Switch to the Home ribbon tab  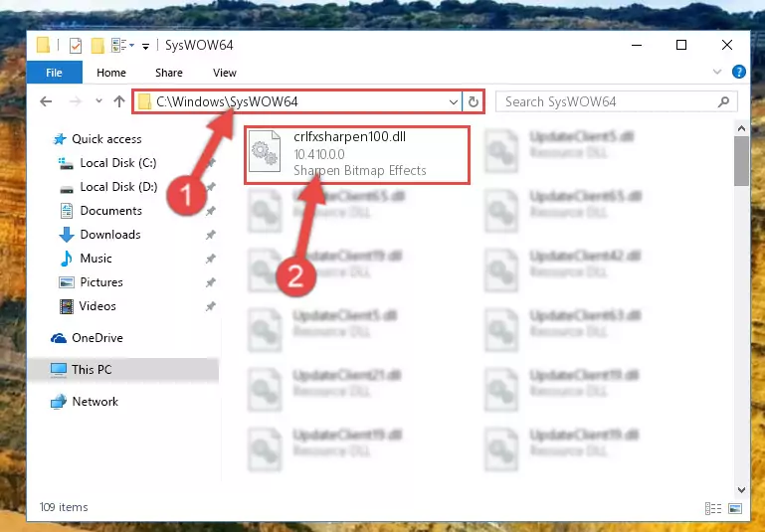[111, 73]
